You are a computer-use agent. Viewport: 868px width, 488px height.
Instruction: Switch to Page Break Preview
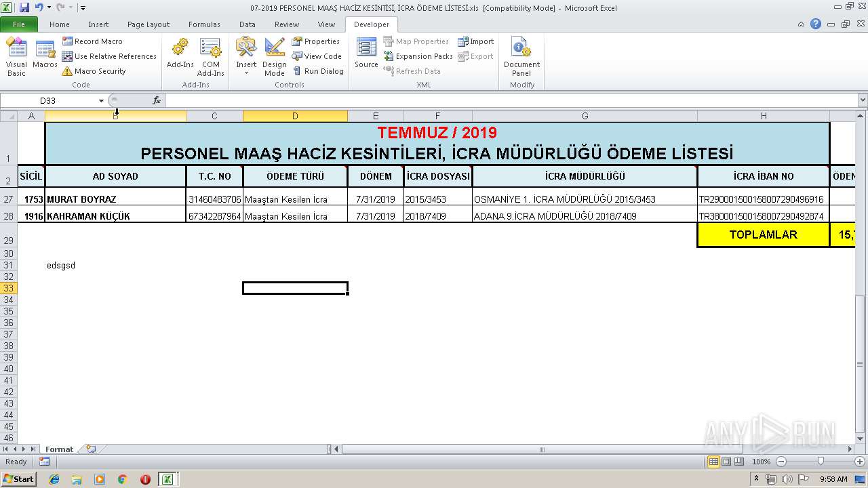(740, 462)
